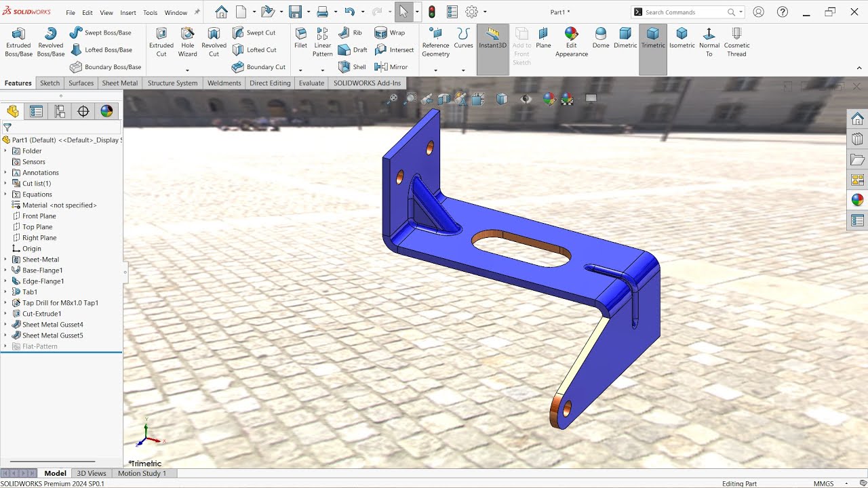Choose Lofted Boss/Base
Viewport: 868px width, 488px height.
point(101,49)
